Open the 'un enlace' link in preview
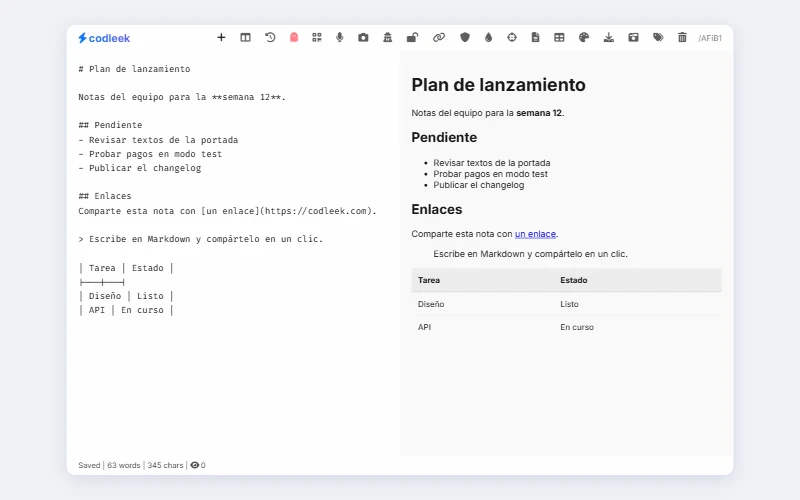 point(535,234)
